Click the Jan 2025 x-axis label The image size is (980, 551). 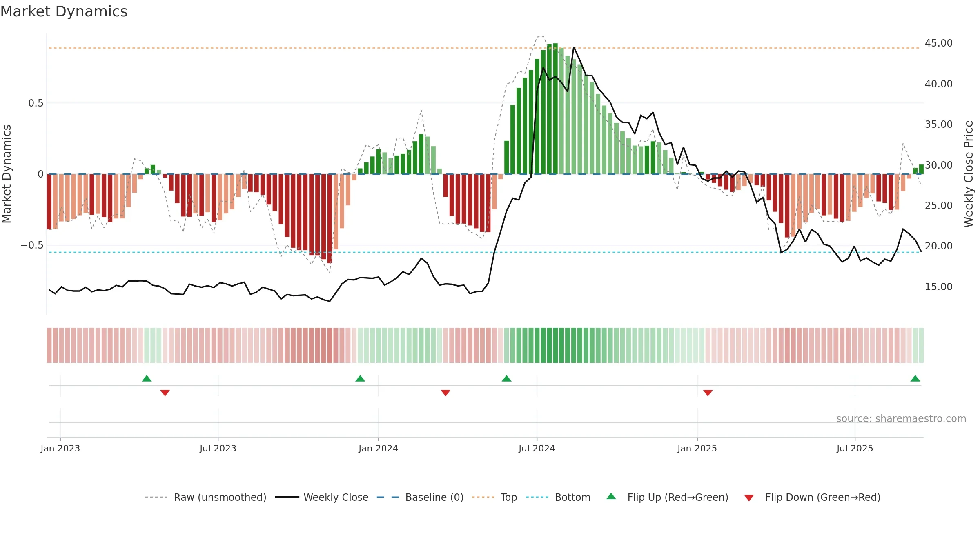point(697,448)
